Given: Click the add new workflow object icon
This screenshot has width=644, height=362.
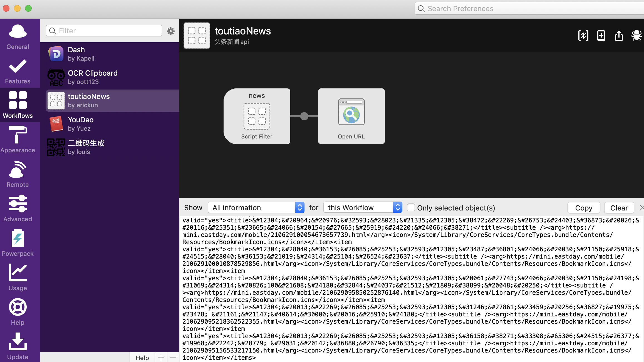Looking at the screenshot, I should pyautogui.click(x=601, y=36).
